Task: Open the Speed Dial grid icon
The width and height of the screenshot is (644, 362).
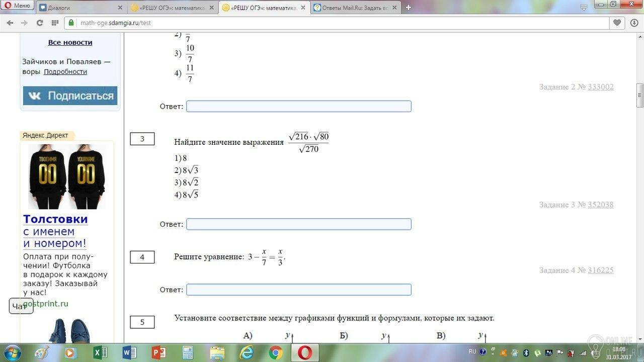Action: [55, 23]
